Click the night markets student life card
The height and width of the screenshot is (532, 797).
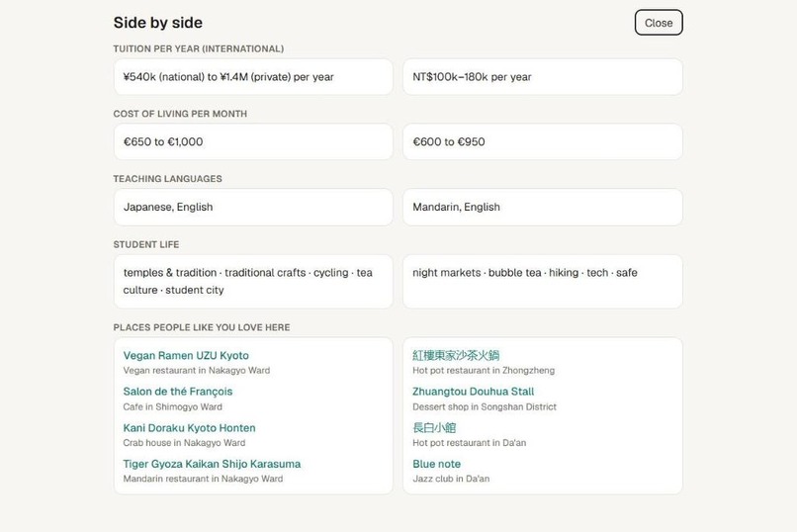point(542,282)
